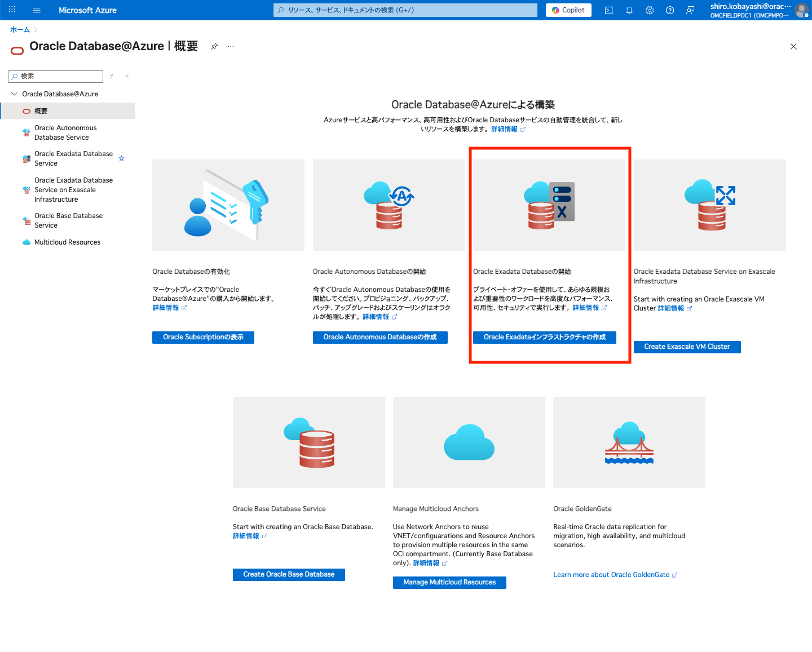Viewport: 812px width, 652px height.
Task: Open the feedback icon in header
Action: pos(690,10)
